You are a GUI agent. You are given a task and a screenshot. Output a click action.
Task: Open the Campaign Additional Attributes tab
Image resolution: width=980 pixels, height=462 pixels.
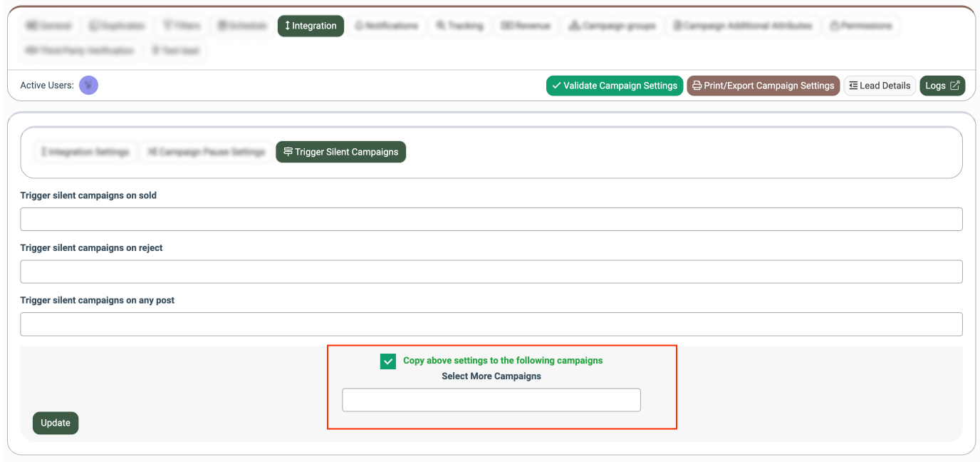(x=743, y=26)
